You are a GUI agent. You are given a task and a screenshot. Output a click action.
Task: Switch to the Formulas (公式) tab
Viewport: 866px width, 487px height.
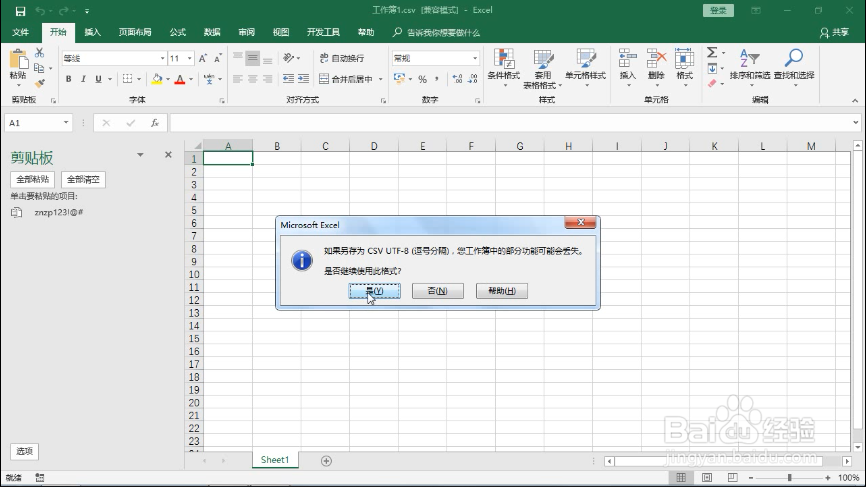pos(177,33)
